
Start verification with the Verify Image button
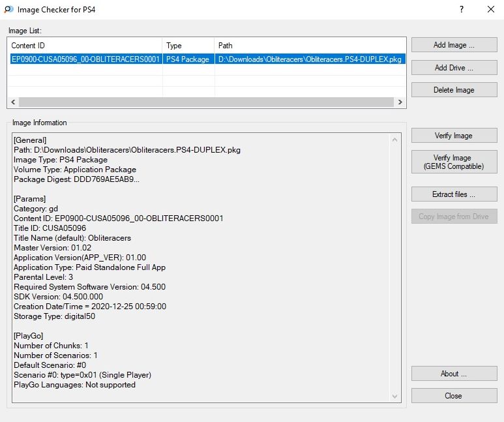point(454,136)
